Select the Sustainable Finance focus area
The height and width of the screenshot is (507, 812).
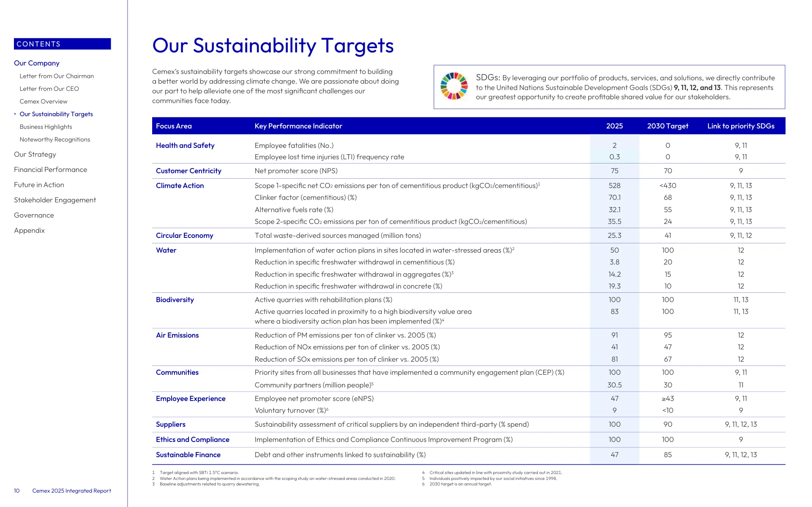[188, 455]
